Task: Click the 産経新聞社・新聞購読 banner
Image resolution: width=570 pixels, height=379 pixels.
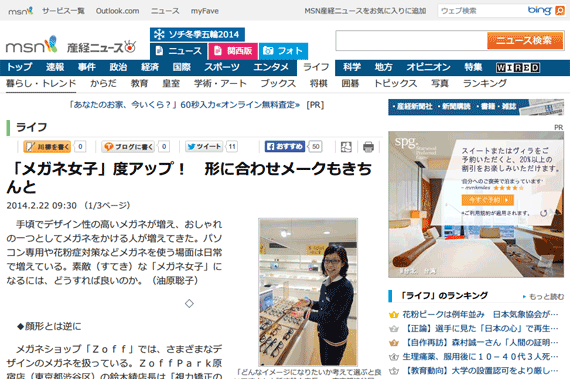Action: pyautogui.click(x=476, y=107)
